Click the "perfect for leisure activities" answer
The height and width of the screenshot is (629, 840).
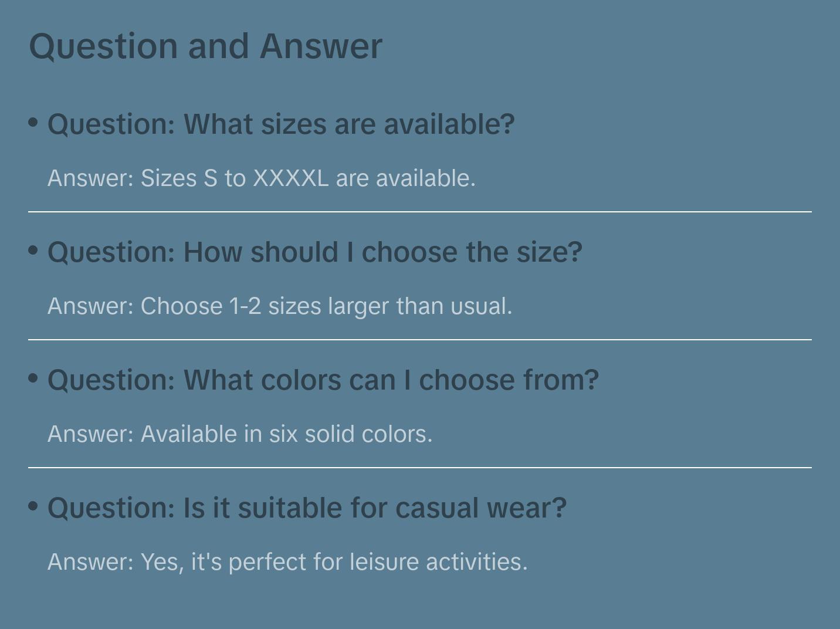pyautogui.click(x=287, y=562)
